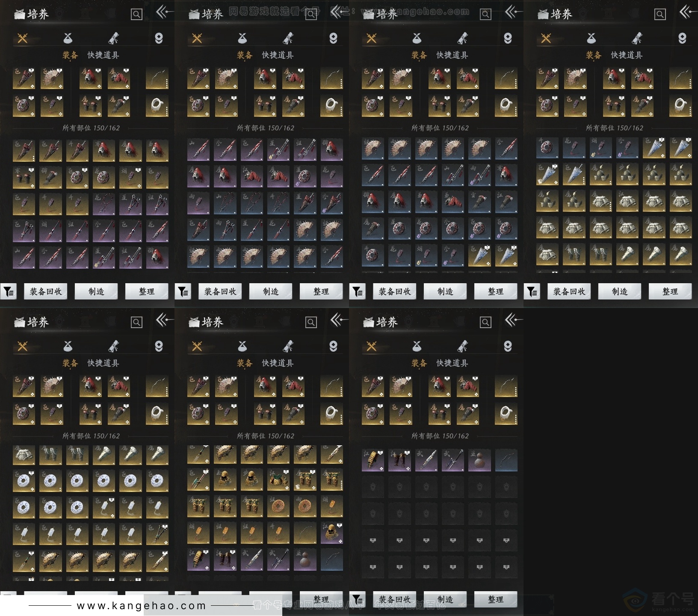Switch to 快捷道具 tab in top-left panel
Image resolution: width=698 pixels, height=616 pixels.
(x=103, y=55)
